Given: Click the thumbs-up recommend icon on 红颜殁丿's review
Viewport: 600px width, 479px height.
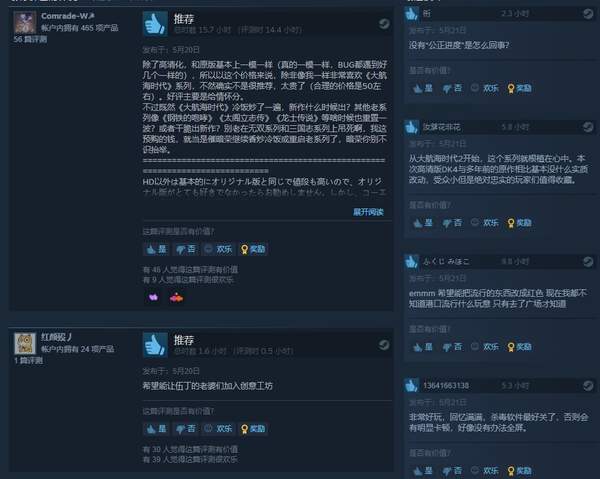Looking at the screenshot, I should 155,345.
